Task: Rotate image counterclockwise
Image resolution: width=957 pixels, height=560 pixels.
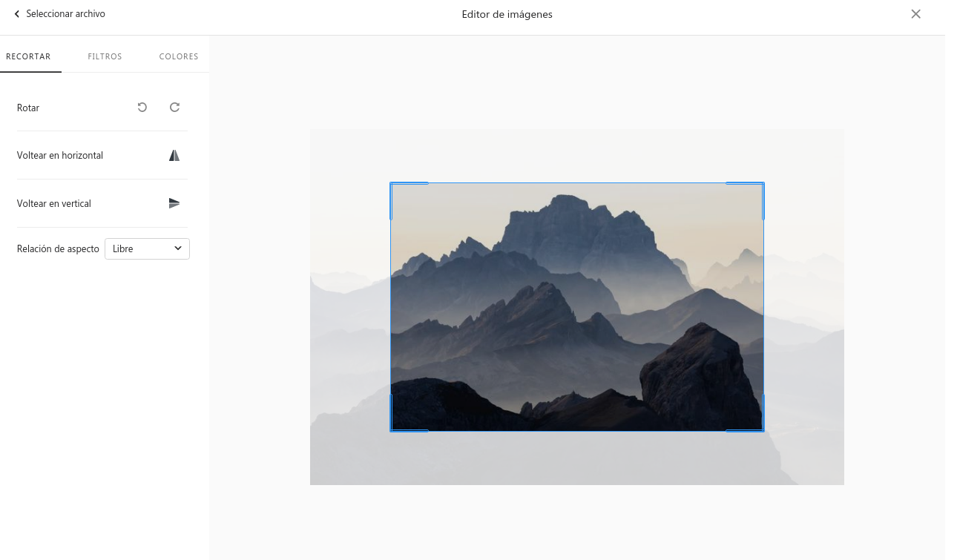Action: pos(142,108)
